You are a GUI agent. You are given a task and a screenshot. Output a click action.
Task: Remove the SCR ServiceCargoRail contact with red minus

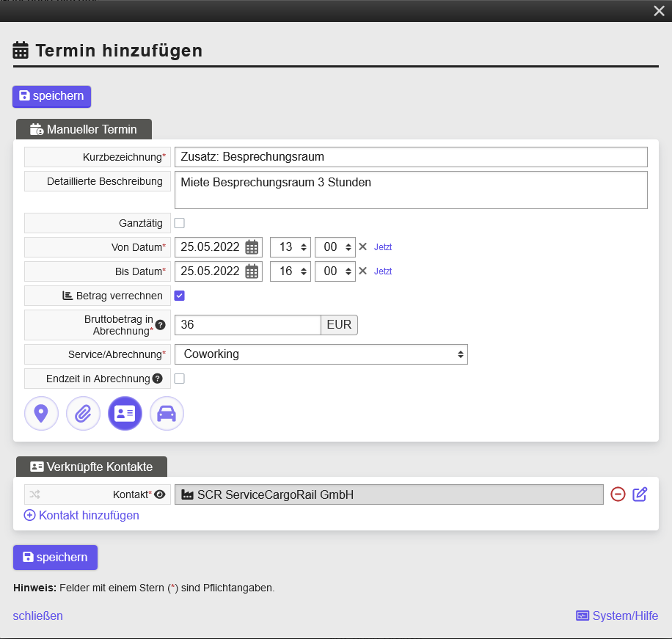click(x=618, y=494)
